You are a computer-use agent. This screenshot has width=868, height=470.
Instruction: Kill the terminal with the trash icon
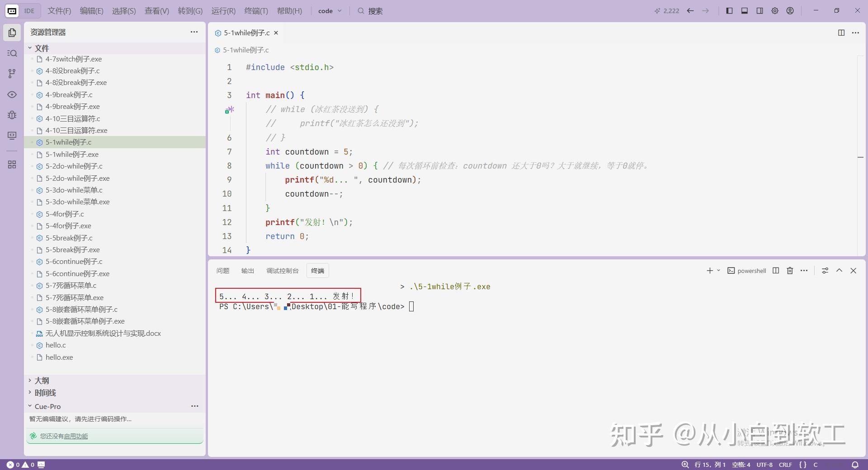(x=790, y=271)
